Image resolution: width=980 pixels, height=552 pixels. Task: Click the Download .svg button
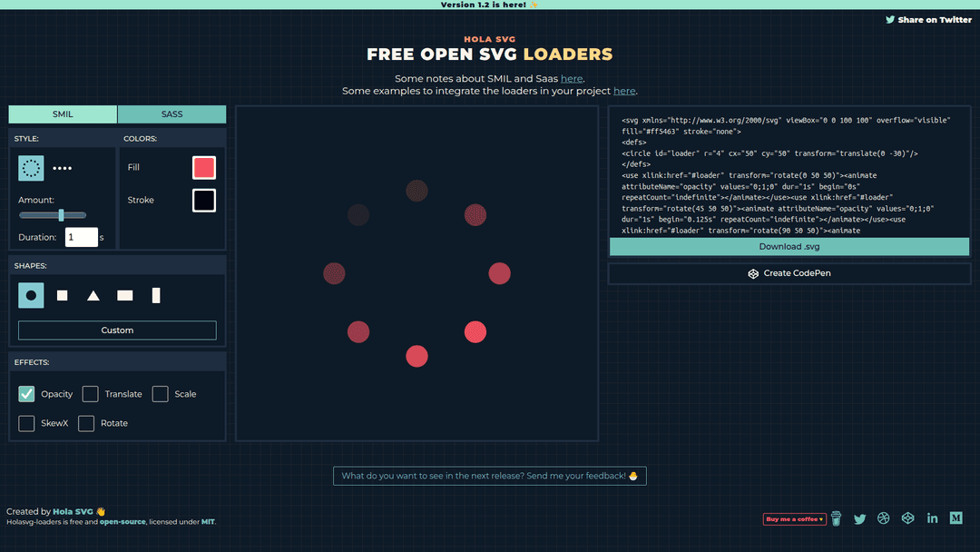pyautogui.click(x=789, y=247)
